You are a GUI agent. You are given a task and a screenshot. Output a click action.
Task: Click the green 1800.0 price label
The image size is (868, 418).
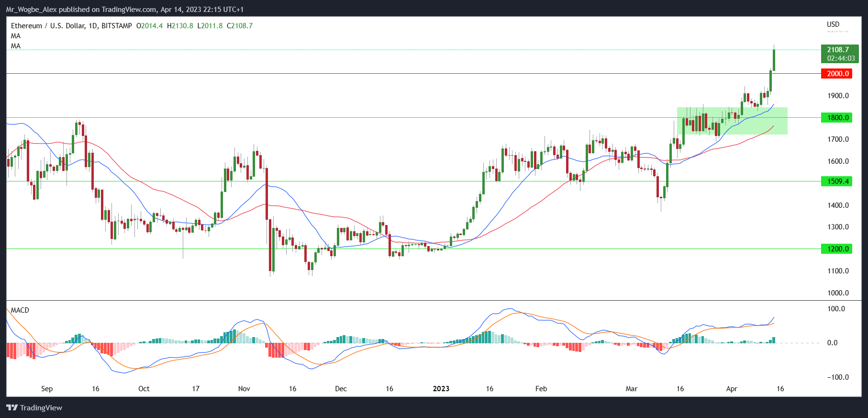[x=836, y=118]
